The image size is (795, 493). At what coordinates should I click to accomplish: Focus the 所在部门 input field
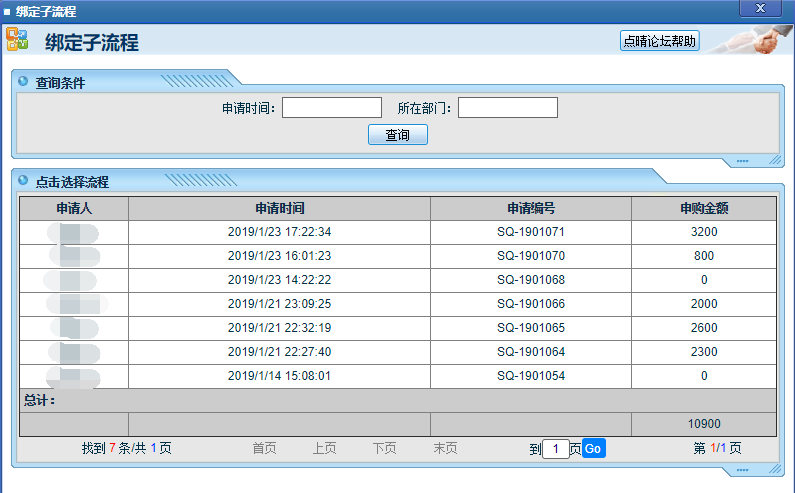coord(507,107)
